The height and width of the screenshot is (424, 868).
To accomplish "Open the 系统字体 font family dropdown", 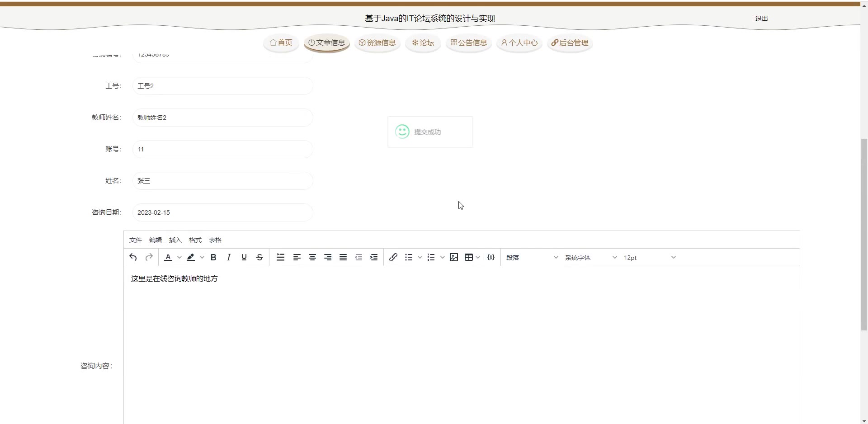I will click(x=590, y=258).
